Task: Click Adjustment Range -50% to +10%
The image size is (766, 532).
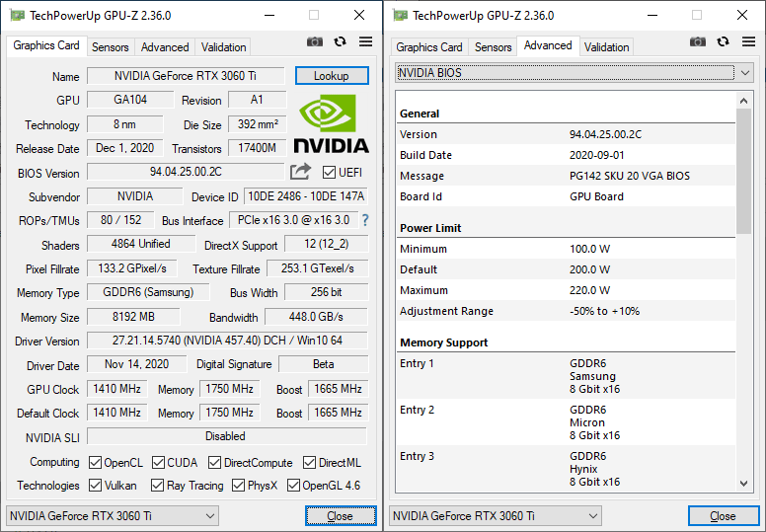Action: [x=604, y=311]
